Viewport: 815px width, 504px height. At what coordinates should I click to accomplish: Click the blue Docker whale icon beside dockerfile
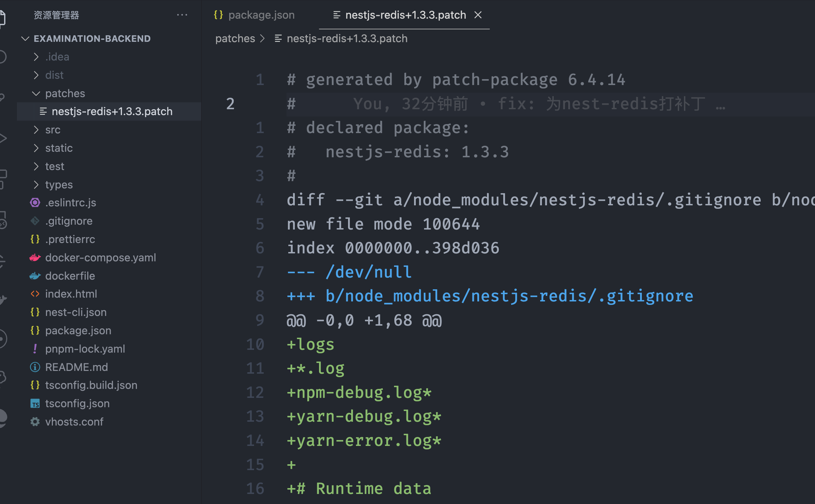click(35, 276)
